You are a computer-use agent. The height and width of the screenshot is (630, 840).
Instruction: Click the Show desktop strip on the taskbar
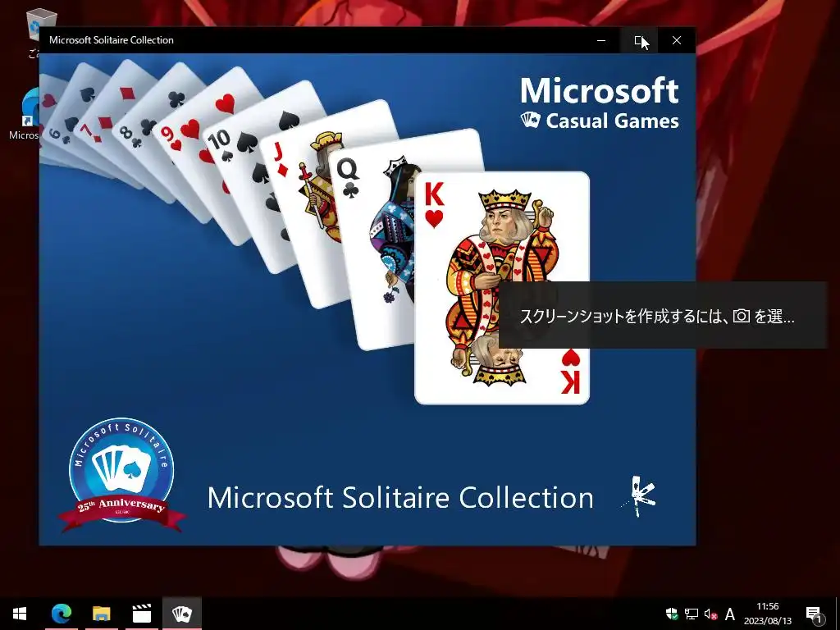coord(838,614)
